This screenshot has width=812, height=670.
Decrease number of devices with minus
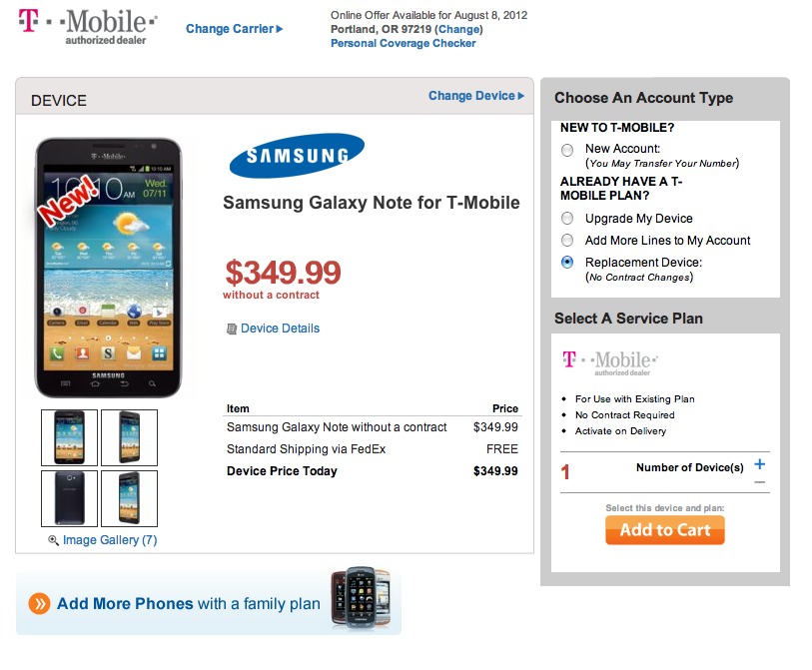pyautogui.click(x=760, y=482)
